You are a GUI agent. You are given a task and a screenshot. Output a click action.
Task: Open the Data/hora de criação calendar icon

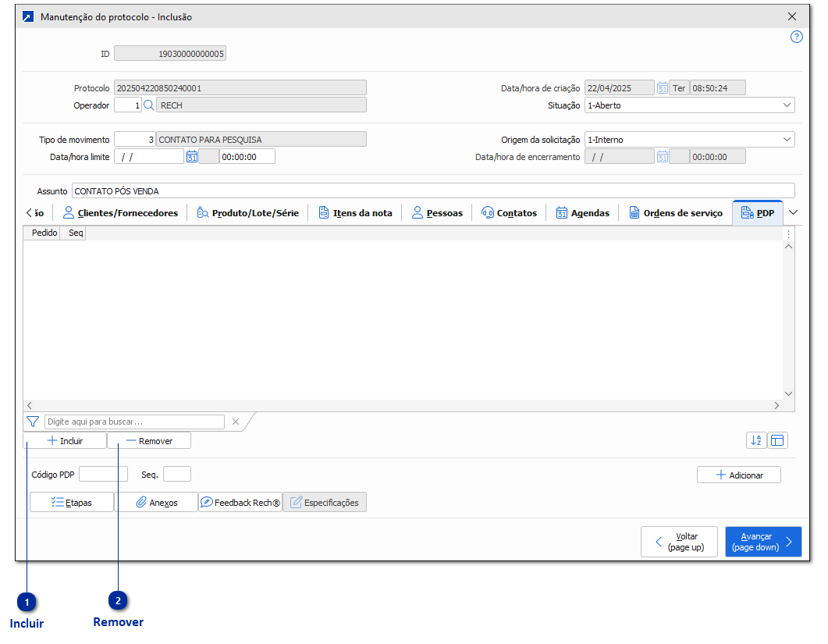pos(663,88)
